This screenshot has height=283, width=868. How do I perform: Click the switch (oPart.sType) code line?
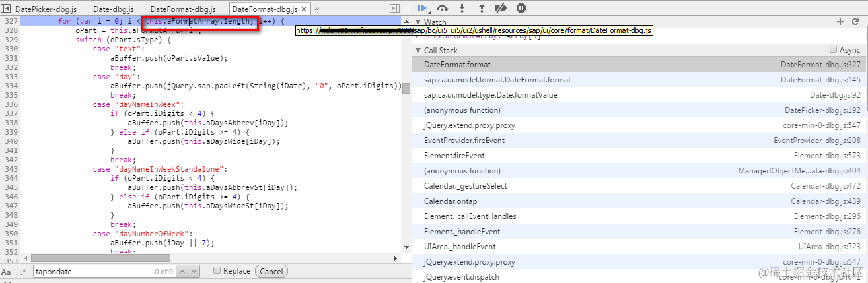pos(124,40)
